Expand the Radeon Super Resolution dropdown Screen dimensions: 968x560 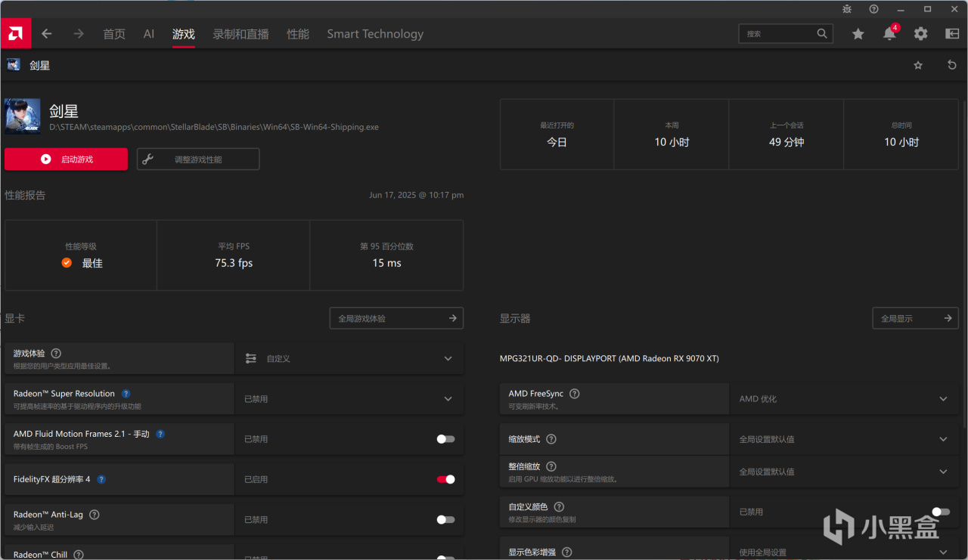[x=349, y=399]
